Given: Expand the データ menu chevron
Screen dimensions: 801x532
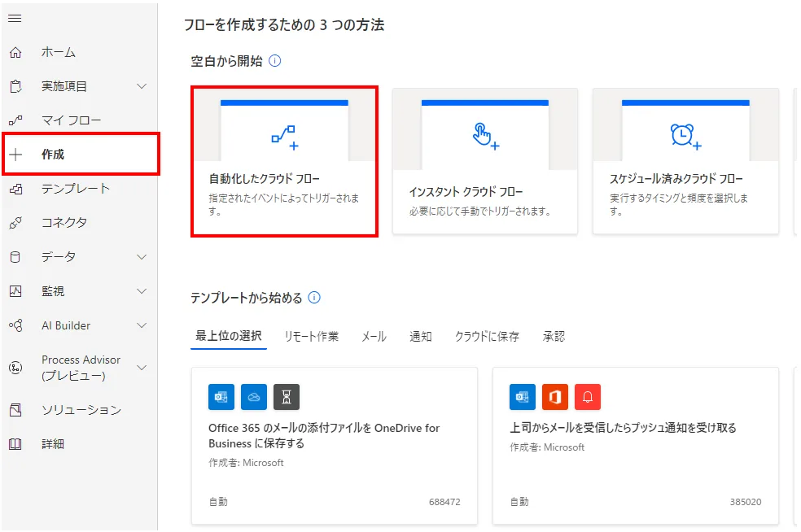Looking at the screenshot, I should [x=142, y=257].
